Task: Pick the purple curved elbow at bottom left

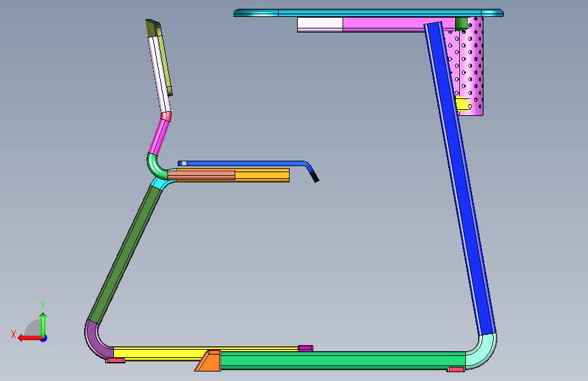Action: click(x=97, y=340)
